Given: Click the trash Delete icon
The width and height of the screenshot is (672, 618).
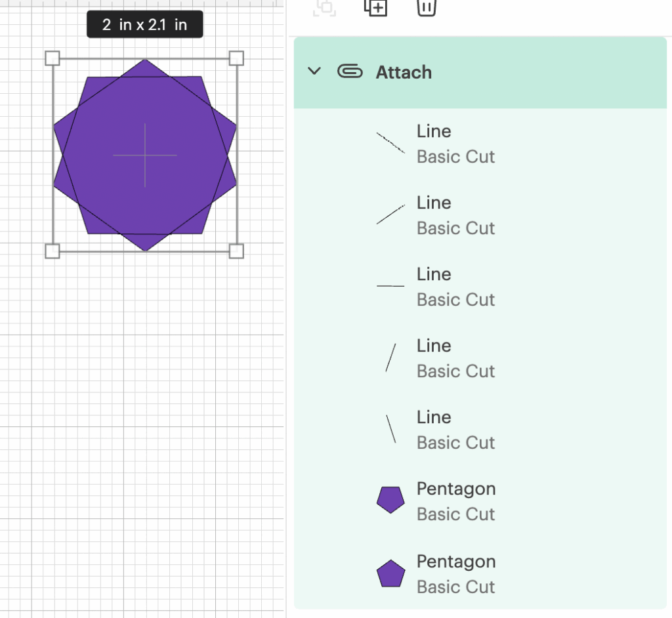Looking at the screenshot, I should pyautogui.click(x=426, y=7).
